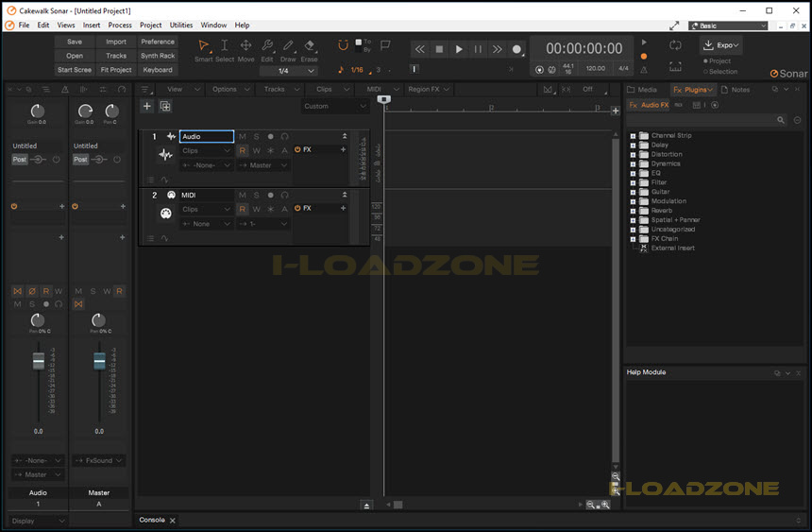The image size is (812, 532).
Task: Expand the Dynamics plugin folder
Action: tap(633, 163)
